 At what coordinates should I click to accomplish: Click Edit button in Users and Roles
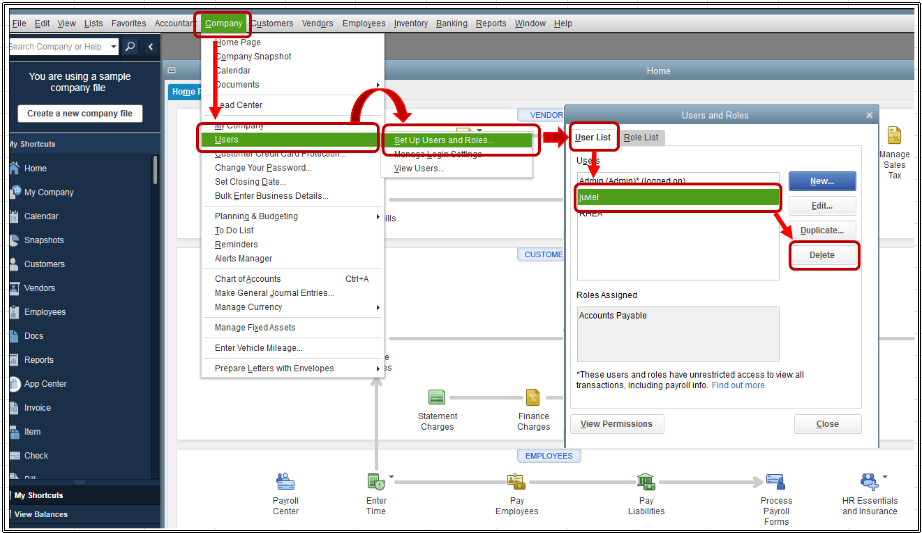(822, 206)
